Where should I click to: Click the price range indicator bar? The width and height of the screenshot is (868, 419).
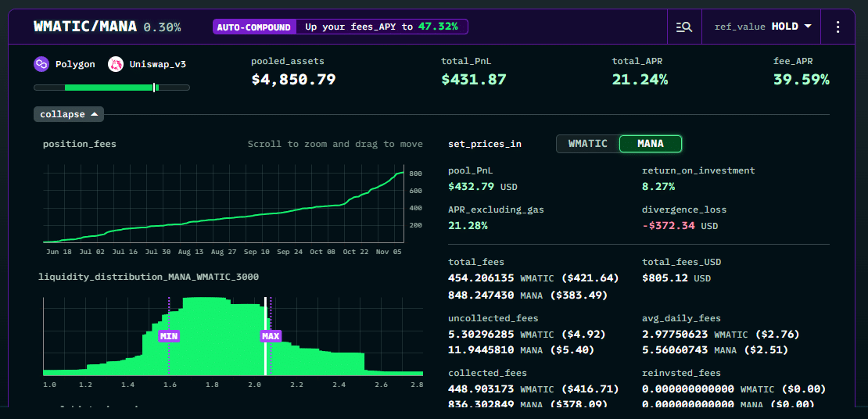click(x=112, y=88)
